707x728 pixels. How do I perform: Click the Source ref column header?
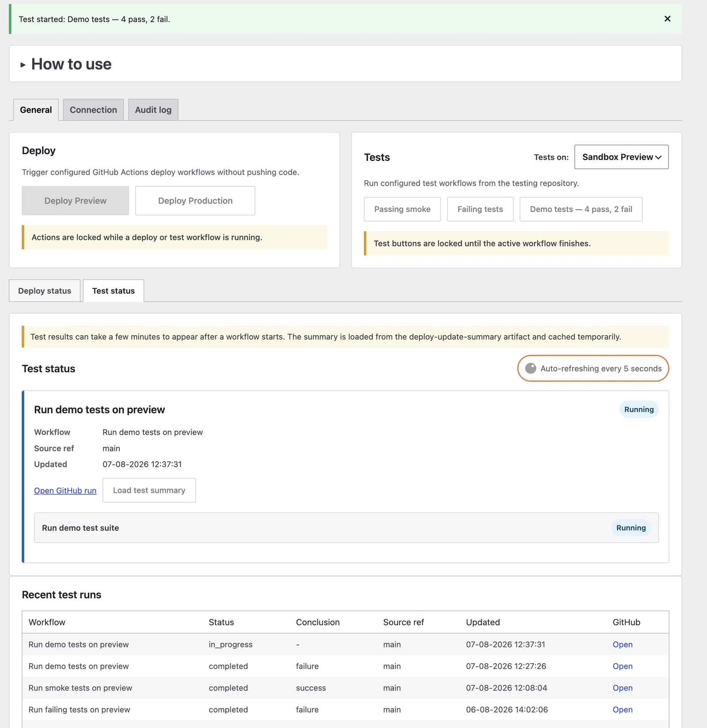pos(403,622)
